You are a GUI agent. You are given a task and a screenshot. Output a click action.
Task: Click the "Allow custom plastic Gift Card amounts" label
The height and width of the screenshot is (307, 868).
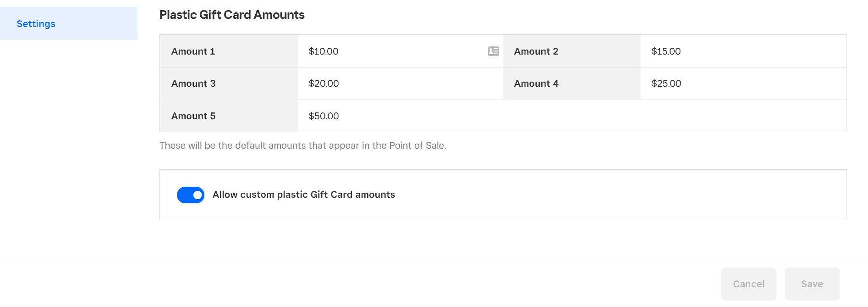click(303, 195)
